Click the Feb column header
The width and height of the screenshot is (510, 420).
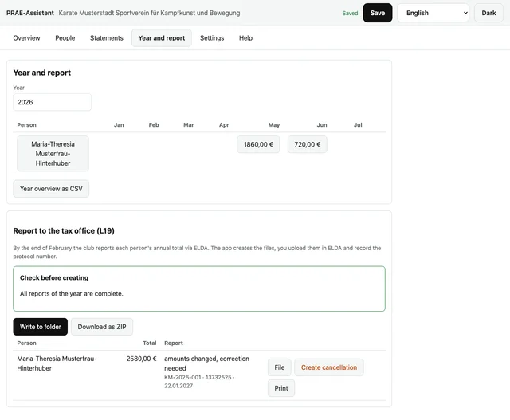154,125
